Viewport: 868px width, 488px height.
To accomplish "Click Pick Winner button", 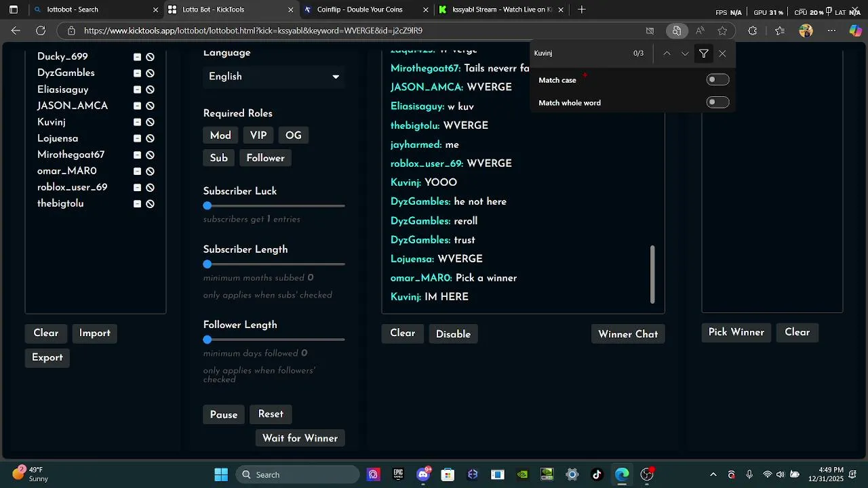I will click(736, 332).
